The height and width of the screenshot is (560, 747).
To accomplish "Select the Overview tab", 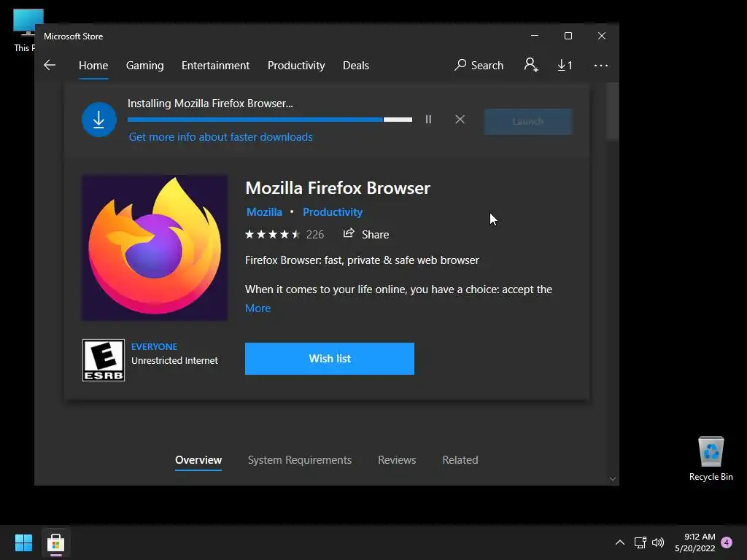I will pyautogui.click(x=198, y=460).
